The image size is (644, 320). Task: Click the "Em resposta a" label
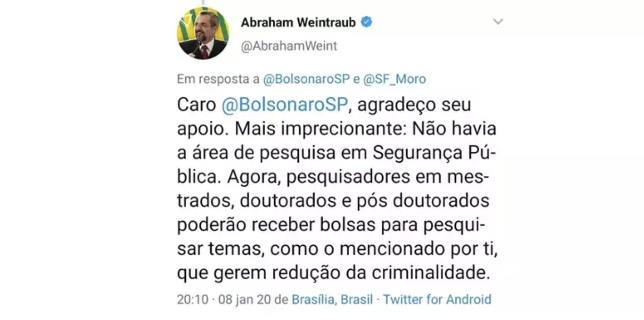(x=218, y=79)
